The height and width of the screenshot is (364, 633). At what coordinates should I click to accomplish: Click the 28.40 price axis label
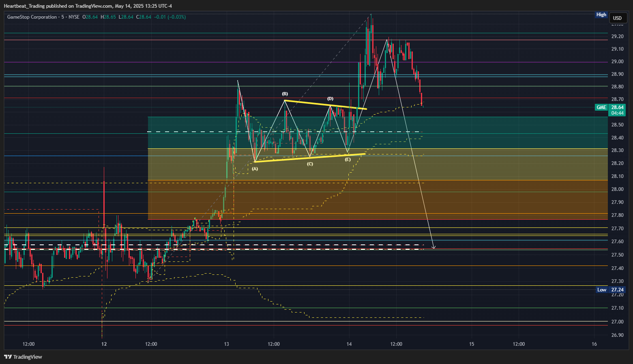(617, 138)
